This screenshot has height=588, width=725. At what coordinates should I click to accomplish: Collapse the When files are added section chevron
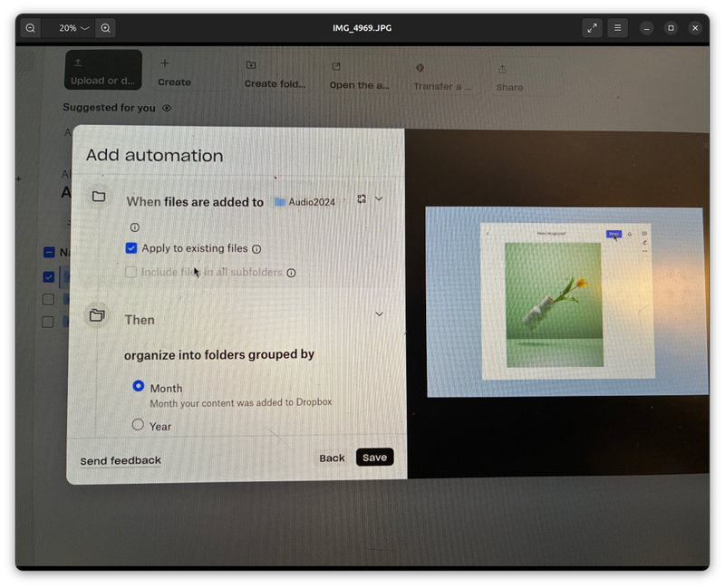point(379,198)
